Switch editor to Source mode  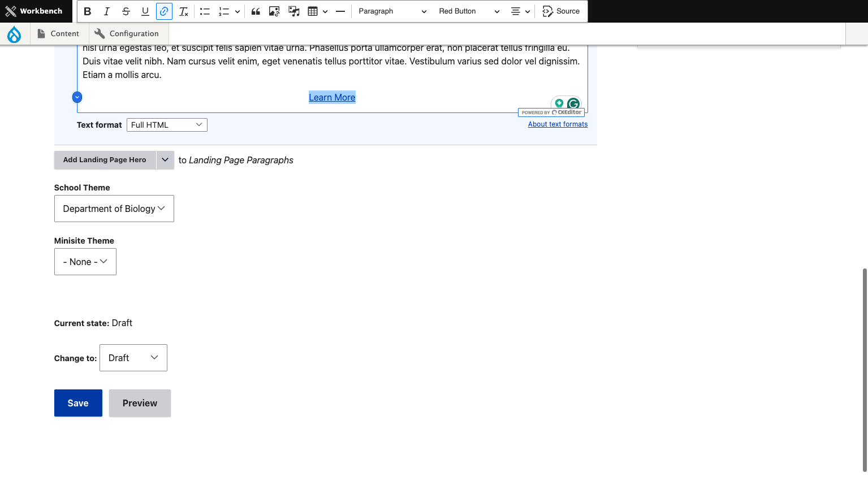click(x=561, y=11)
